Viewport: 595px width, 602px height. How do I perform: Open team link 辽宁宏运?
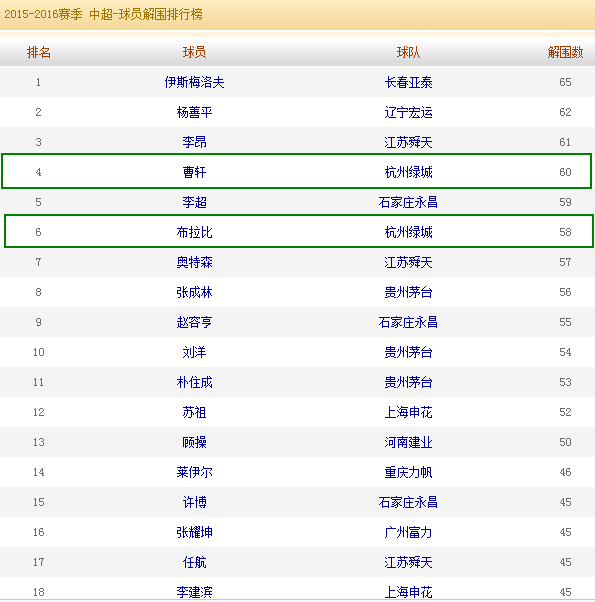tap(408, 112)
